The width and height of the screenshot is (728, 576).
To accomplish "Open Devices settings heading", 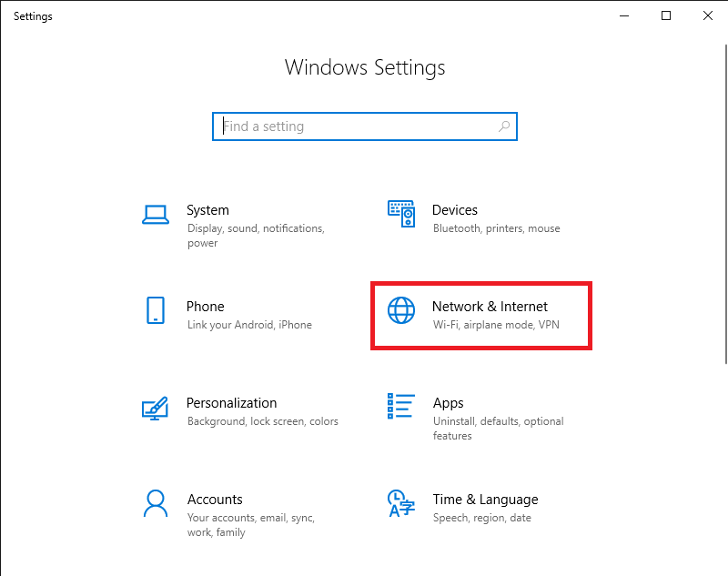I will (454, 210).
